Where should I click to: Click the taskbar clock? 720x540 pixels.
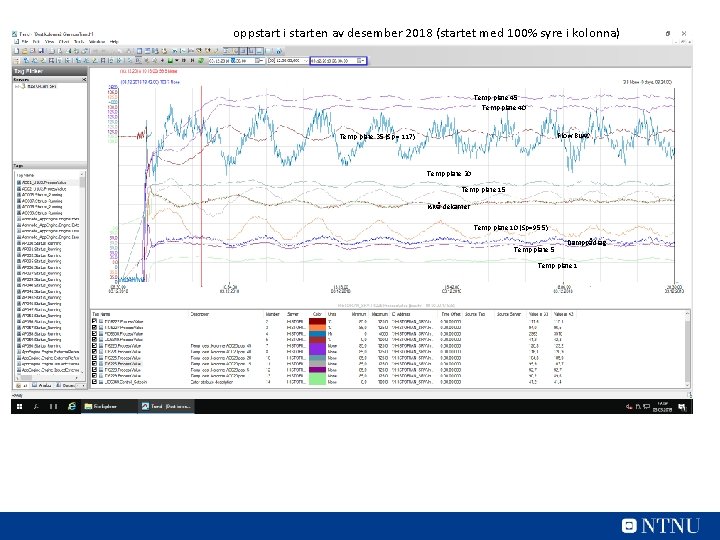(x=665, y=406)
